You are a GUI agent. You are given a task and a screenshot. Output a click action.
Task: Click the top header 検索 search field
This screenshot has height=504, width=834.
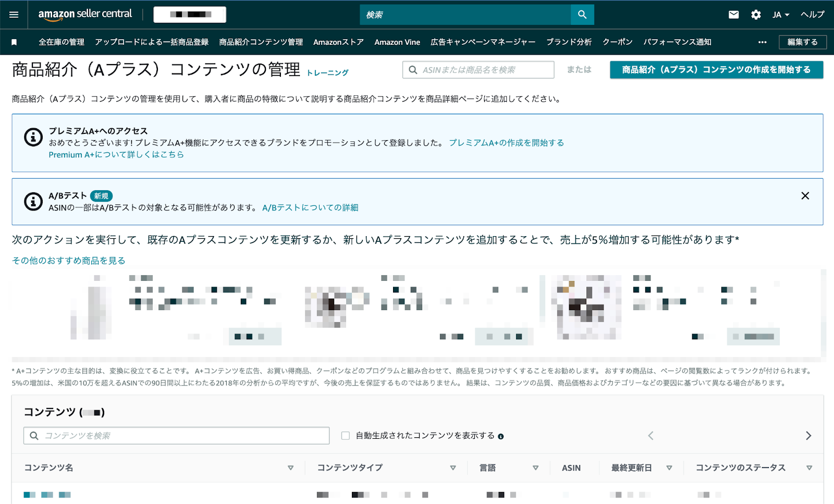(465, 15)
